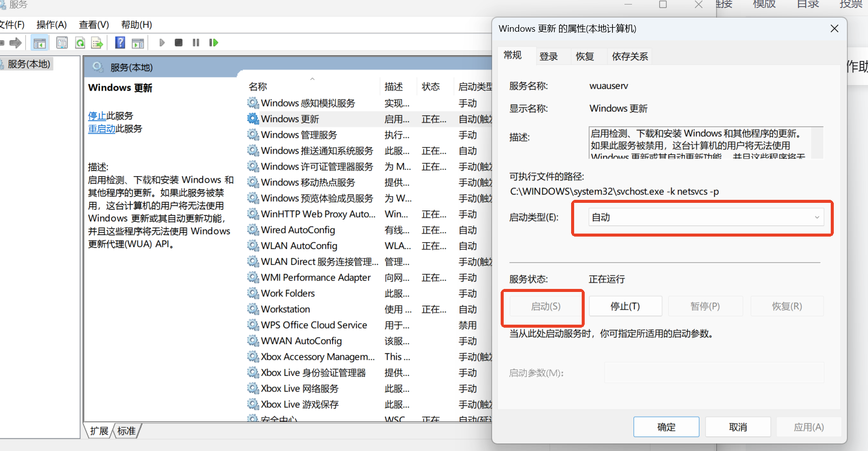This screenshot has width=868, height=451.
Task: Select WLAN Direct 服务连接管理 row
Action: point(369,262)
